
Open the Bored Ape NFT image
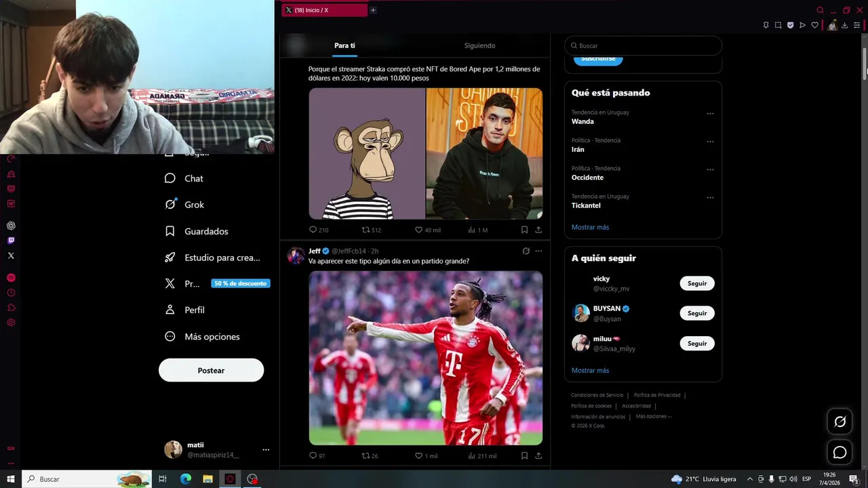pos(367,153)
